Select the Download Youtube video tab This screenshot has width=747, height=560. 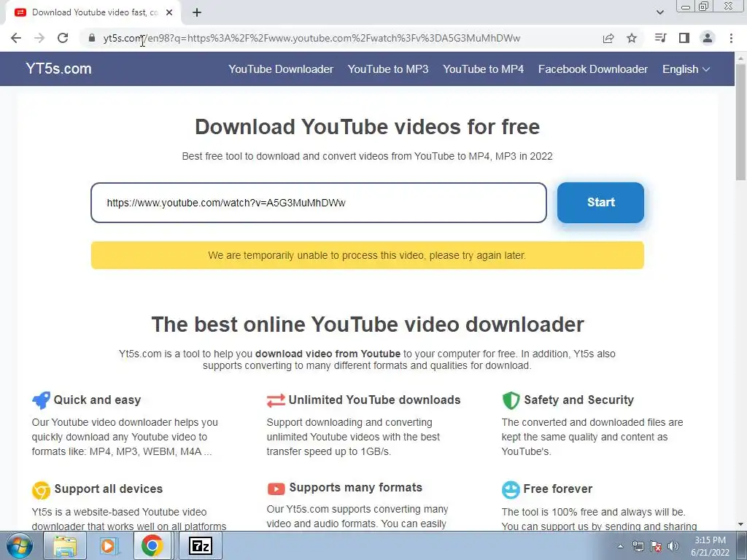(94, 12)
